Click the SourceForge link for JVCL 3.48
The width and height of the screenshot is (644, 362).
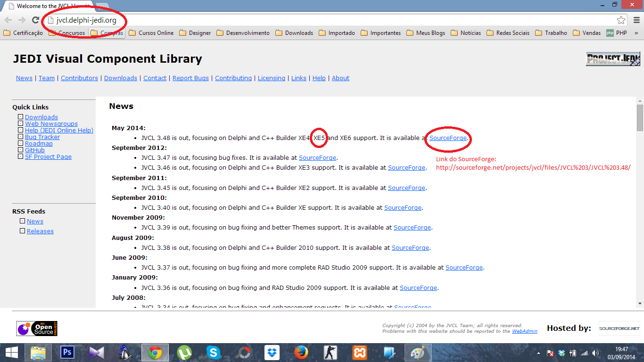click(x=448, y=138)
